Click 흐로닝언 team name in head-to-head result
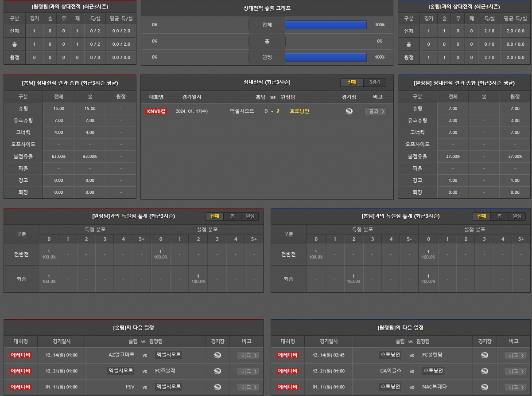 point(299,111)
